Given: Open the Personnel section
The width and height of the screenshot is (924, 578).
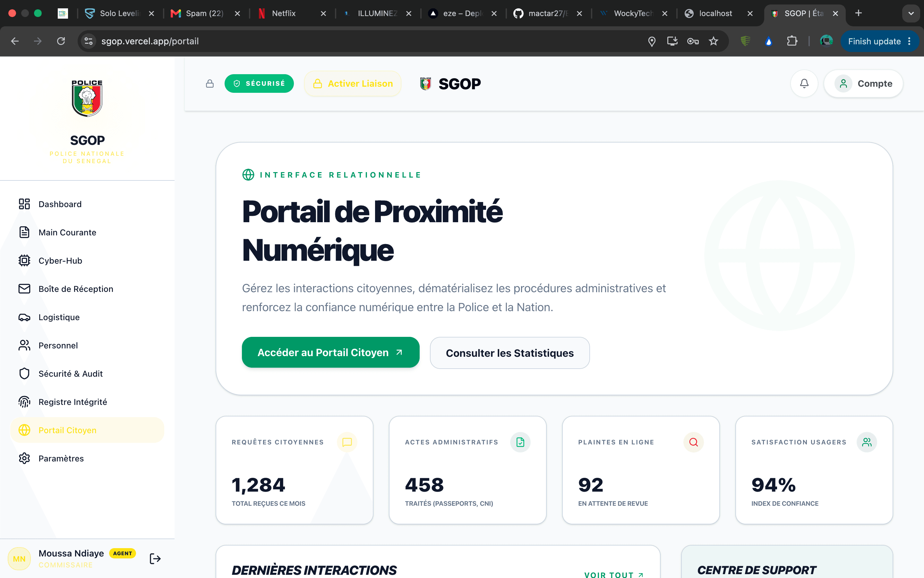Looking at the screenshot, I should point(87,346).
